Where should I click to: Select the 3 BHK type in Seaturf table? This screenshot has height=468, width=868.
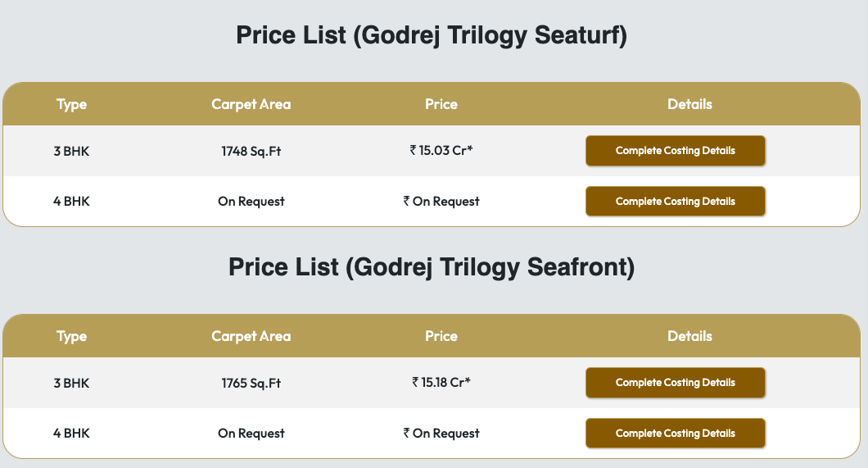pyautogui.click(x=71, y=151)
